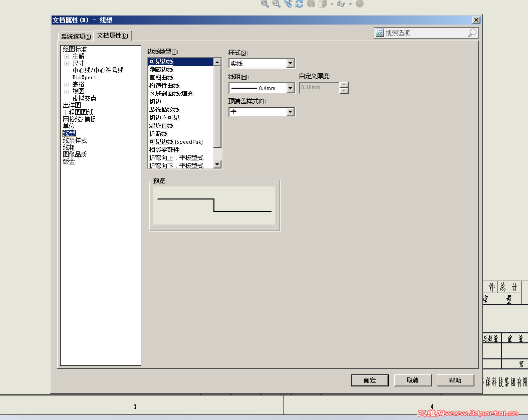
Task: Click the edge type list scroll-up arrow
Action: (x=217, y=62)
